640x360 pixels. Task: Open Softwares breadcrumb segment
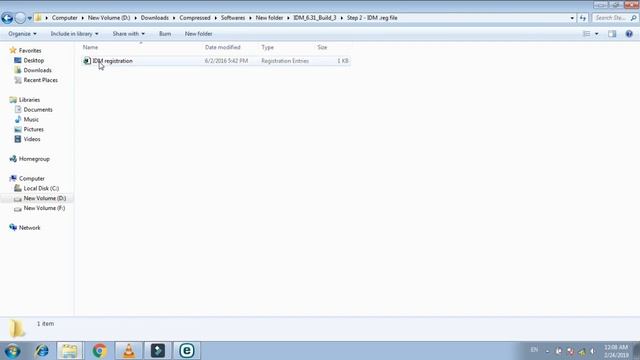pyautogui.click(x=233, y=18)
